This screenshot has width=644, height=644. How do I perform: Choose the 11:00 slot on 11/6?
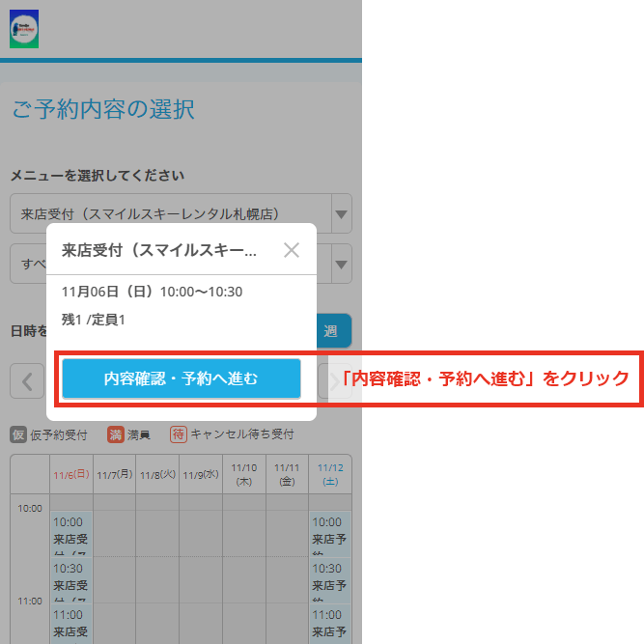[71, 624]
